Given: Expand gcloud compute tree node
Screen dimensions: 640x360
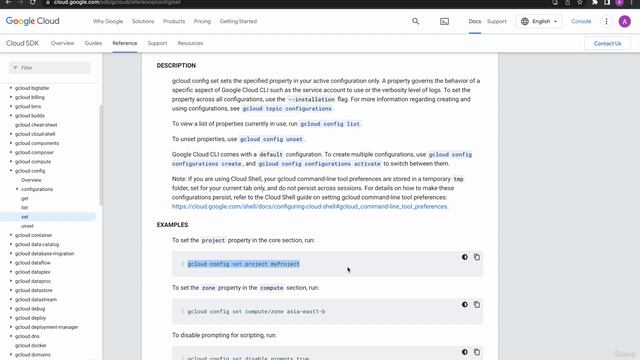Looking at the screenshot, I should [11, 162].
